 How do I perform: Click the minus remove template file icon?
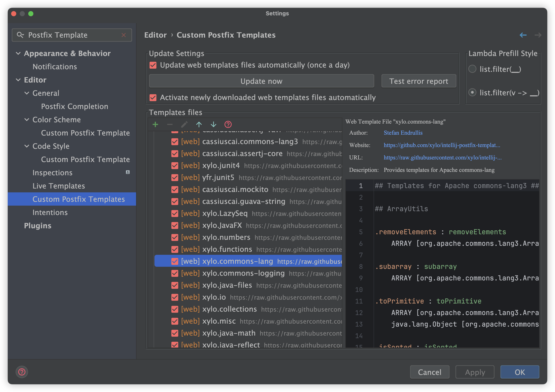point(170,124)
